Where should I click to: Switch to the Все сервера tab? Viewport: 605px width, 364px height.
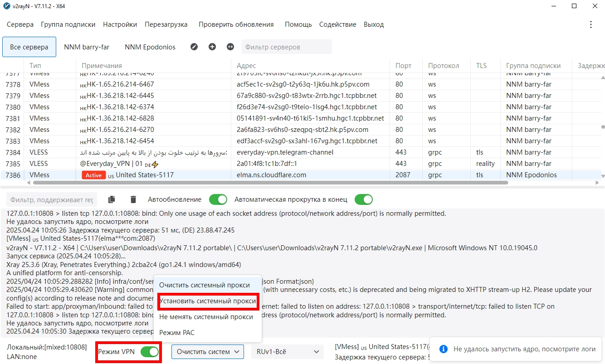[x=29, y=47]
